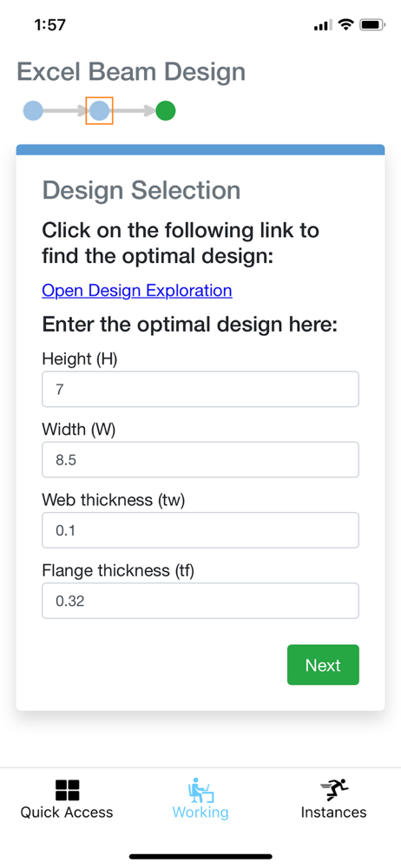Viewport: 401px width, 868px height.
Task: Switch to the Instances tab label
Action: click(x=334, y=812)
